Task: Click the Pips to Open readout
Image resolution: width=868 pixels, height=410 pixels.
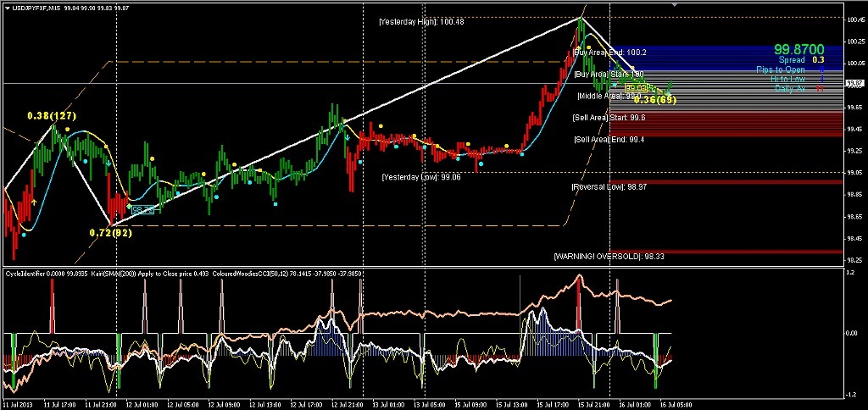Action: point(790,69)
